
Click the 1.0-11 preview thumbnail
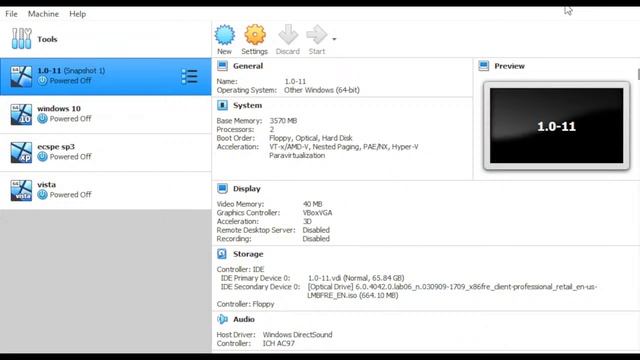556,126
